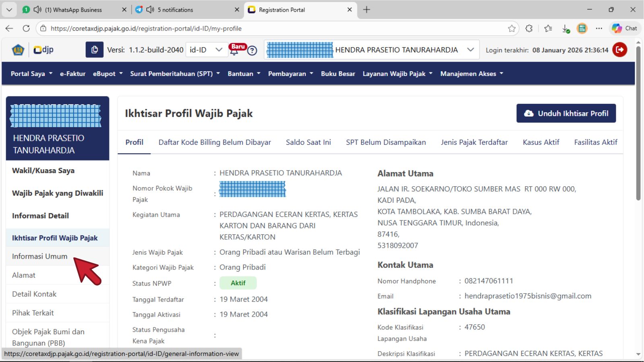Expand the id-ID language dropdown
Viewport: 644px width, 362px height.
pos(206,50)
